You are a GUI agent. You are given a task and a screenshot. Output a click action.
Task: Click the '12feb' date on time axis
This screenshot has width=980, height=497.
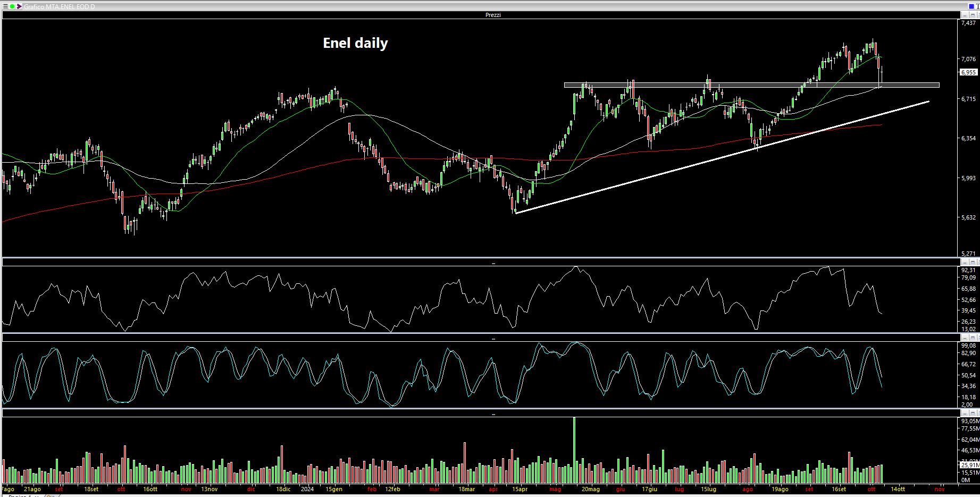pyautogui.click(x=392, y=489)
